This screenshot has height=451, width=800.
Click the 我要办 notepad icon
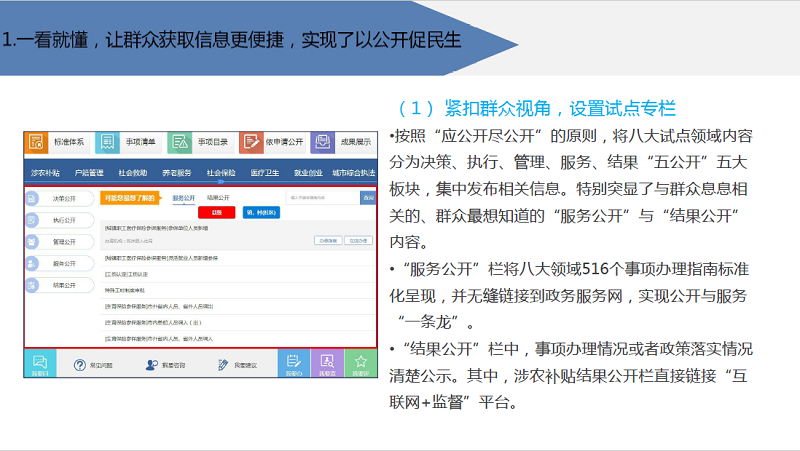tap(292, 364)
